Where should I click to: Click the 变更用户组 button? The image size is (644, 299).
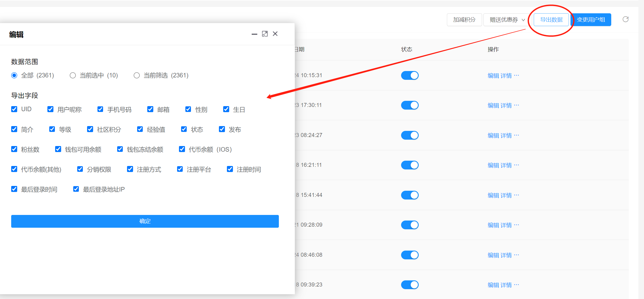tap(591, 20)
